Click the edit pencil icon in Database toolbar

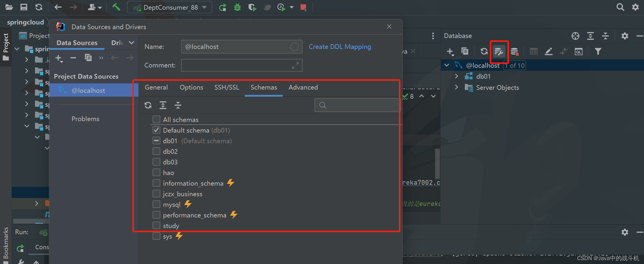point(548,52)
